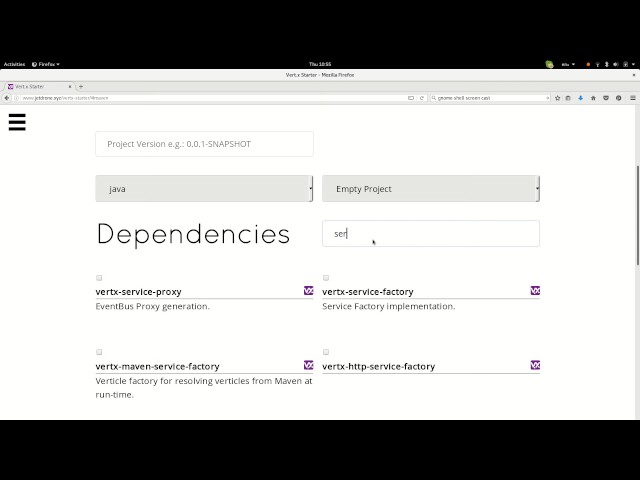This screenshot has width=640, height=480.
Task: Toggle reader view icon in address bar
Action: click(411, 98)
